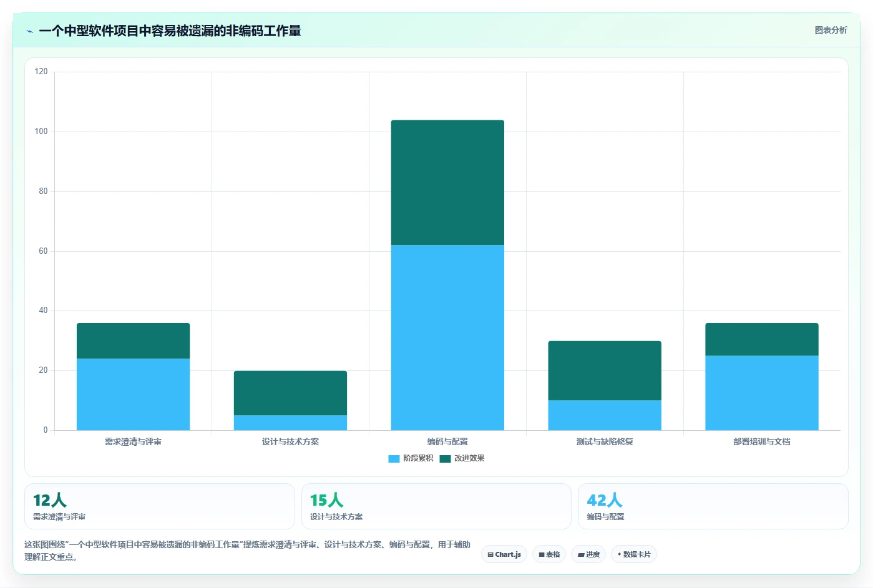The height and width of the screenshot is (588, 873).
Task: Click the dark green segment for 需求澄清与评审
Action: [133, 340]
